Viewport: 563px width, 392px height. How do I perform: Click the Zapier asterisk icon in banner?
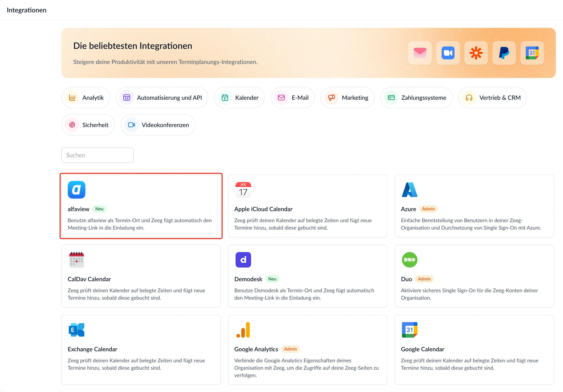(x=476, y=53)
